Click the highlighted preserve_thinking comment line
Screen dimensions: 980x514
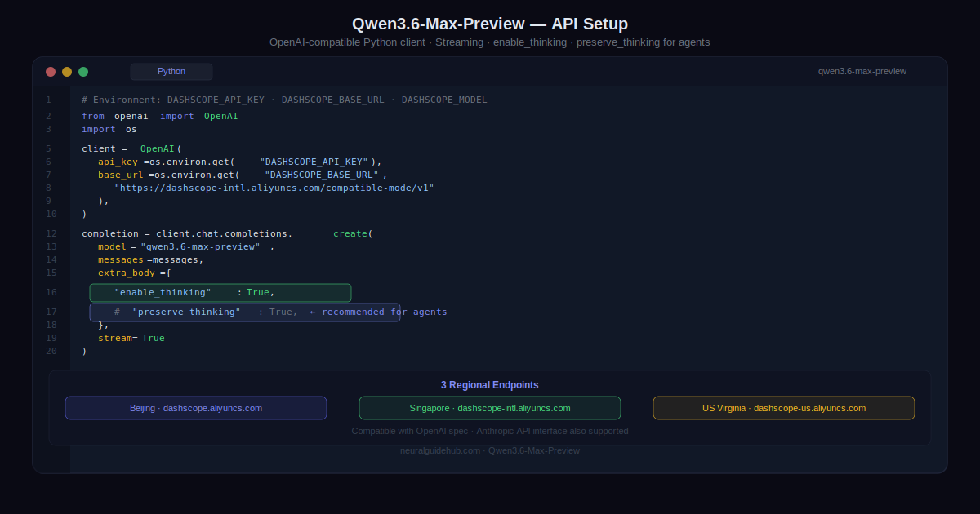click(x=245, y=312)
